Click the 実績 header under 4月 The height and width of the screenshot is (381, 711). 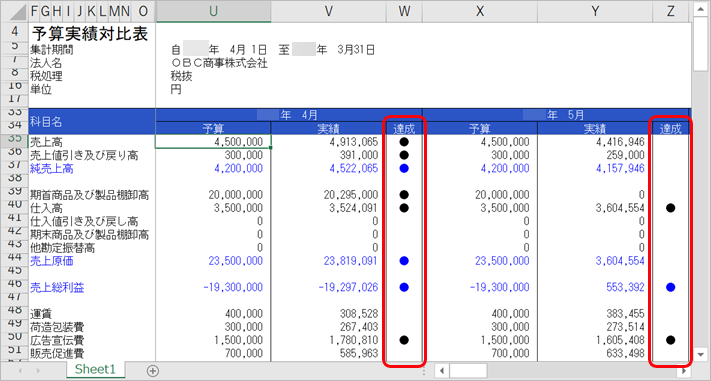tap(329, 128)
